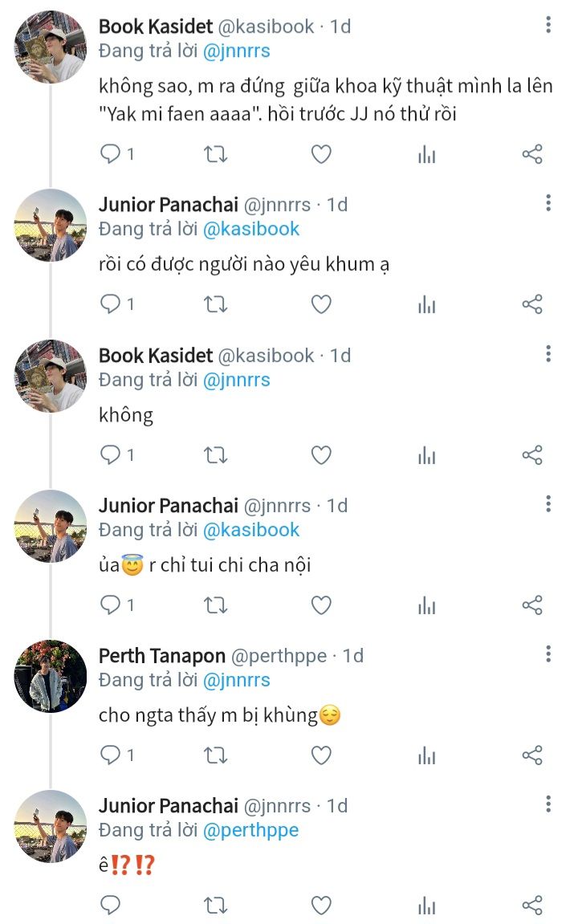578x924 pixels.
Task: View analytics for Perth Tanapon's tweet
Action: 426,755
